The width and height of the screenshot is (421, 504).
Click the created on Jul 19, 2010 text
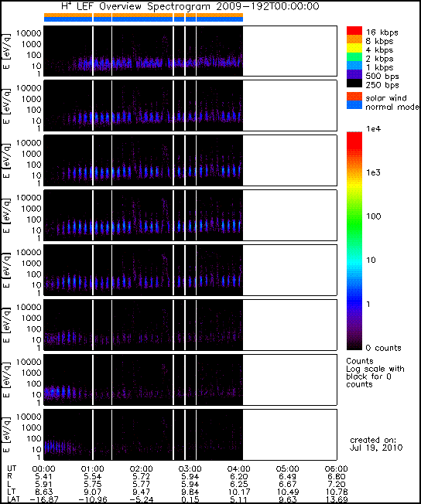pos(376,444)
